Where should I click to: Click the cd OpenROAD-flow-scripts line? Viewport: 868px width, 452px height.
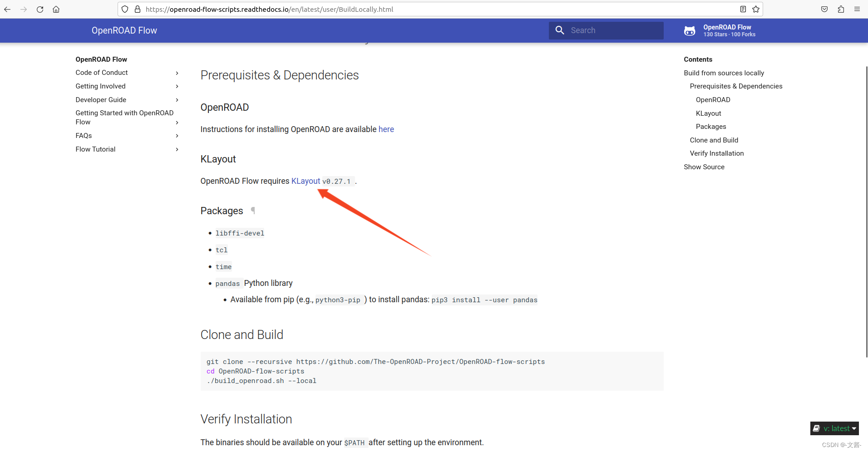(x=255, y=371)
